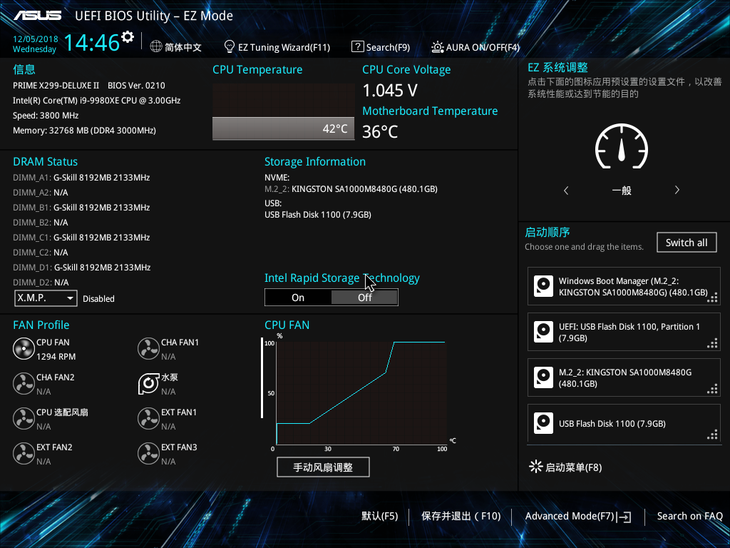
Task: Select the CHA FAN1 fan icon
Action: point(149,349)
